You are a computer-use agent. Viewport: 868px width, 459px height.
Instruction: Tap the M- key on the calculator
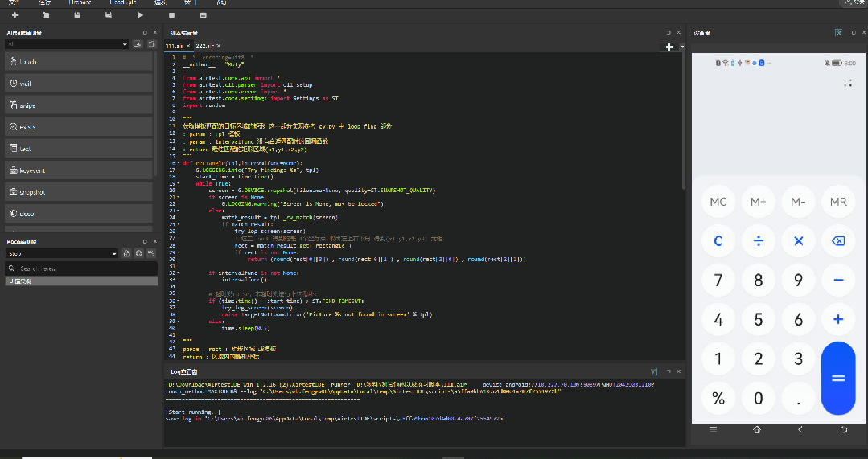point(798,202)
